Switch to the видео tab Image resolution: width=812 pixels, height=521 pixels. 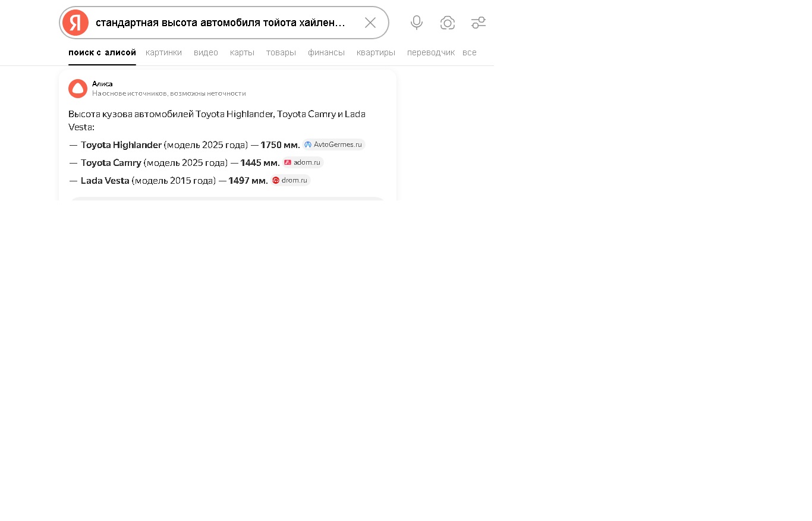click(x=206, y=52)
